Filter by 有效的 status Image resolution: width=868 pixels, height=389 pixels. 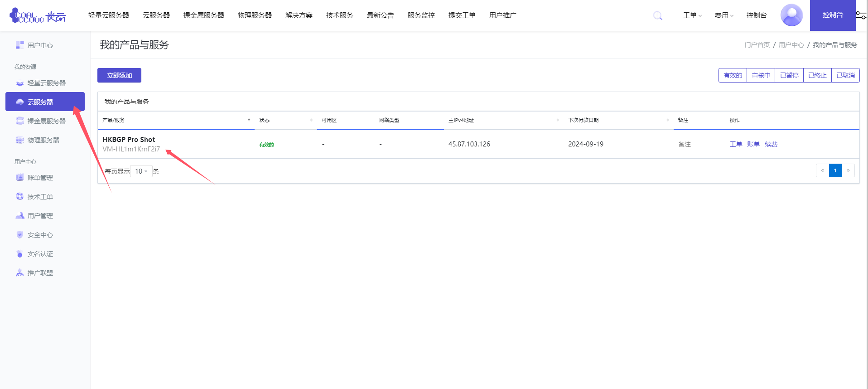point(733,75)
